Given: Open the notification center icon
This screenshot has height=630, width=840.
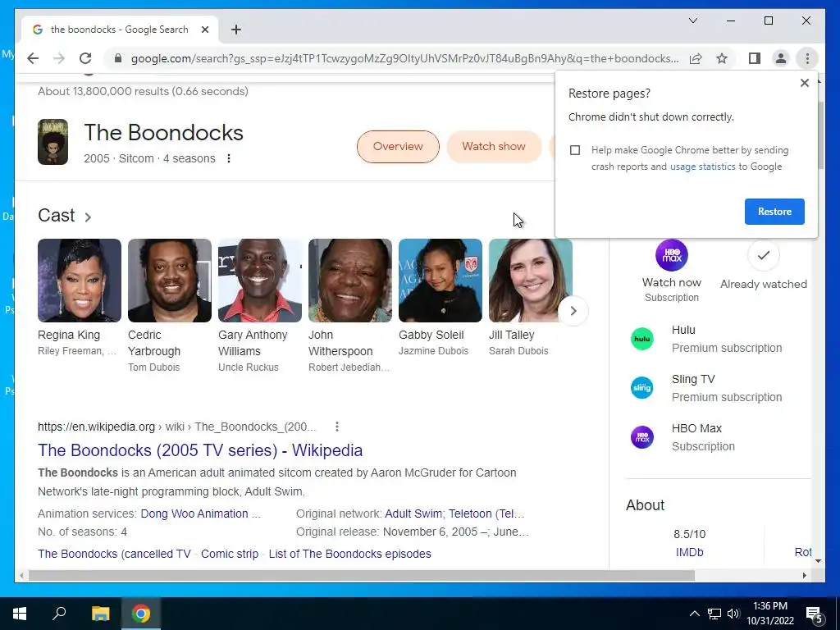Looking at the screenshot, I should tap(815, 615).
